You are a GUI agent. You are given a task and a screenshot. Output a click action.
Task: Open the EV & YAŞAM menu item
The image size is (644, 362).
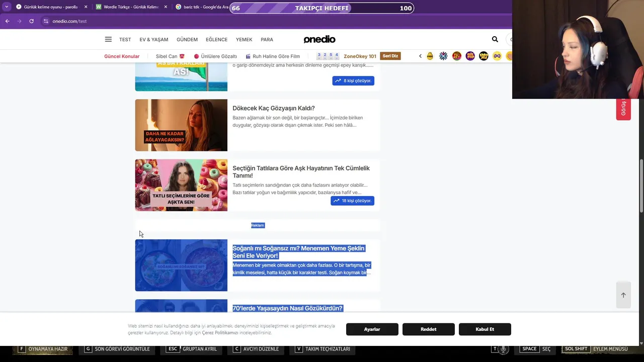click(154, 40)
